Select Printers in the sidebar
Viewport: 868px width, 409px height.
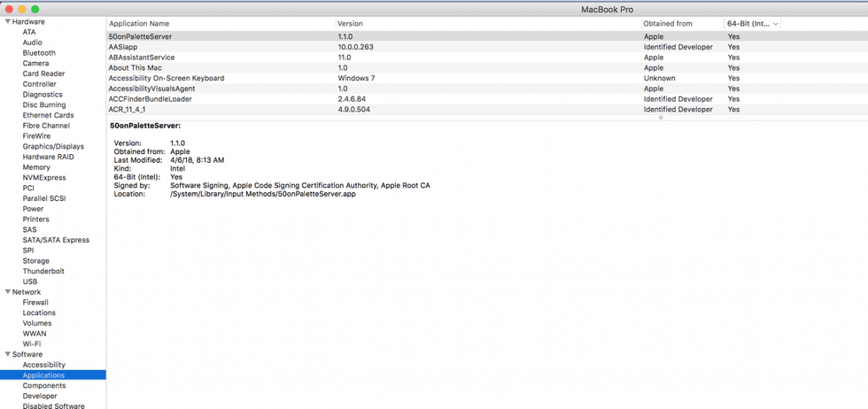36,220
